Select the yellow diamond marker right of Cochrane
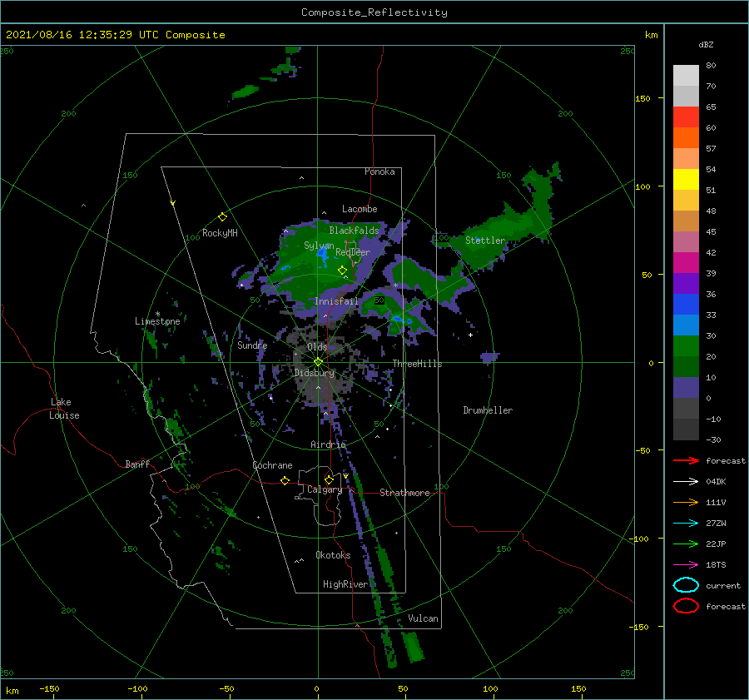The width and height of the screenshot is (749, 700). tap(285, 480)
